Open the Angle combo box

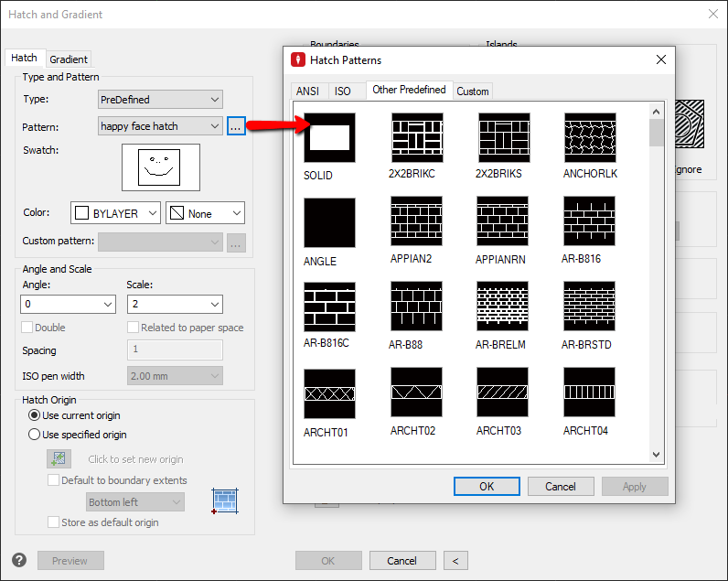click(x=69, y=304)
